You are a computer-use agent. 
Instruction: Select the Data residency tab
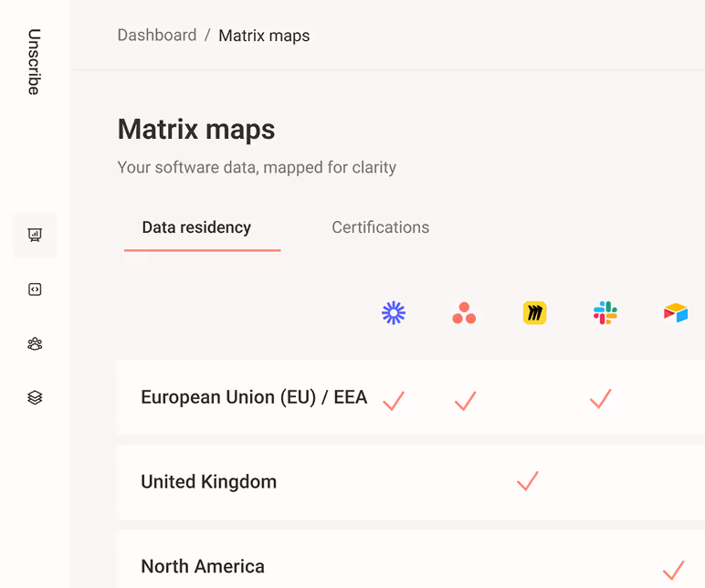click(196, 227)
